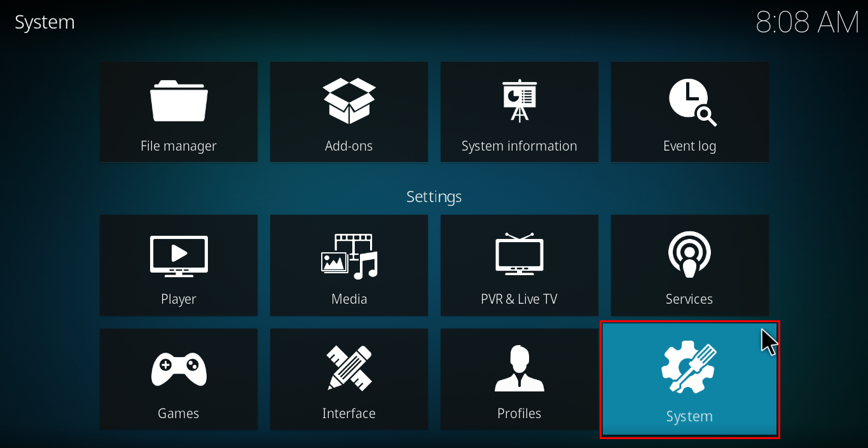Open the Add-ons box tile
The image size is (868, 448).
click(349, 112)
